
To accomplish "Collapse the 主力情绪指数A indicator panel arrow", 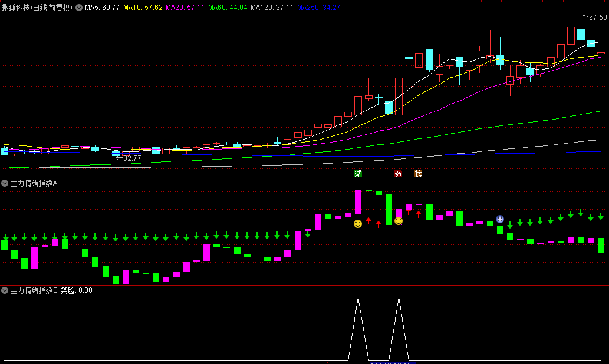I will tap(5, 184).
